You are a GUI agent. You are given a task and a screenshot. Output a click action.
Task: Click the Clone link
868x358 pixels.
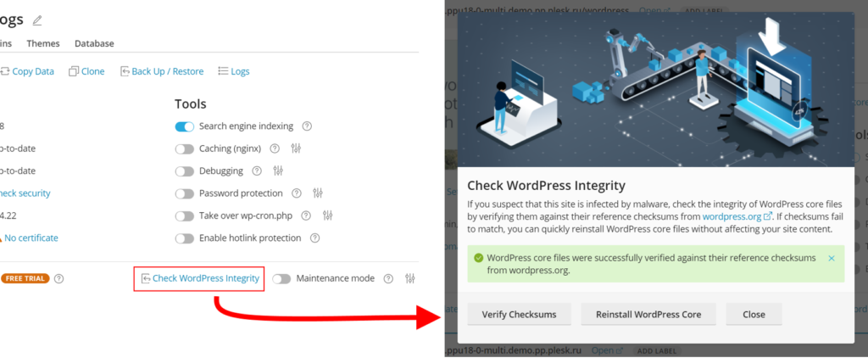tap(92, 71)
